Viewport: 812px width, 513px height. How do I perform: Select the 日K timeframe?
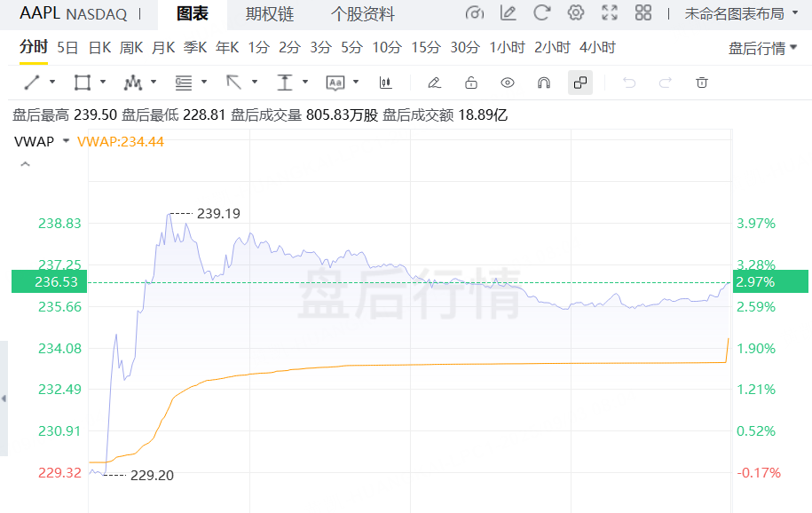coord(99,48)
